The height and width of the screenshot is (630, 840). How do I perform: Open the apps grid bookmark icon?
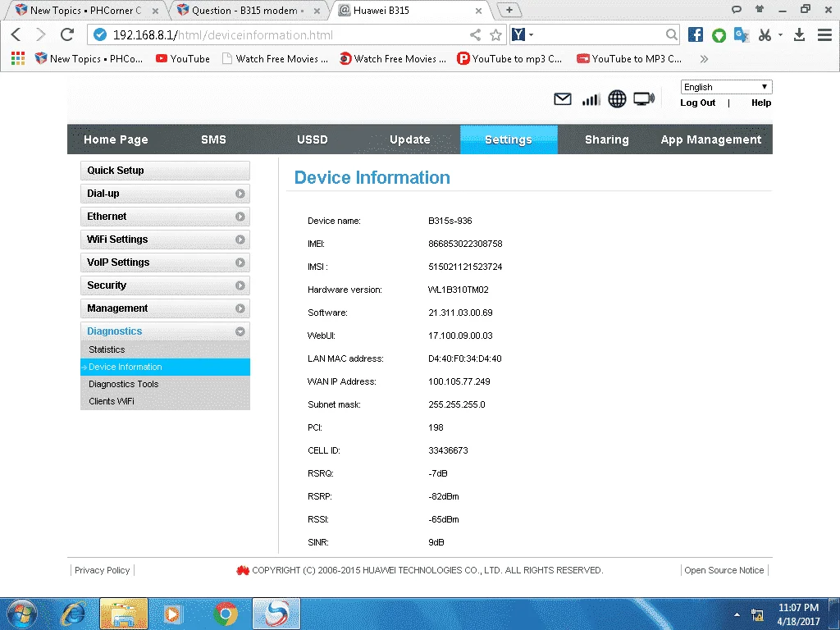click(18, 58)
